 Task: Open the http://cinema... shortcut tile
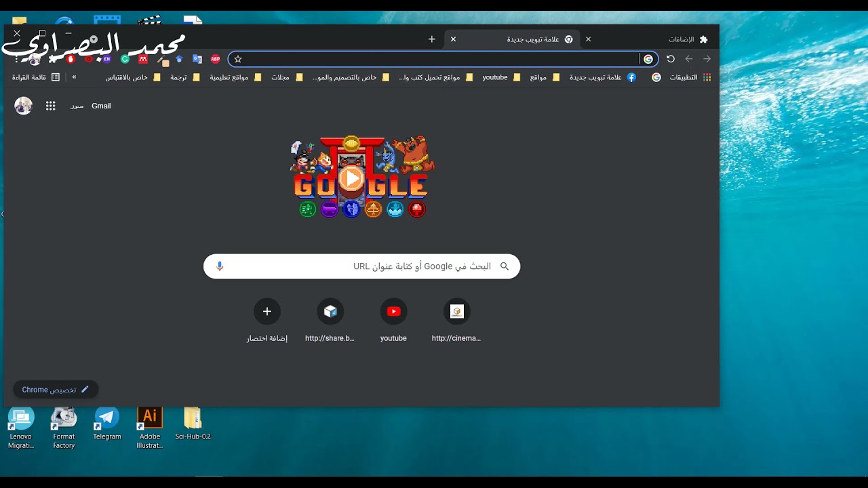[456, 320]
